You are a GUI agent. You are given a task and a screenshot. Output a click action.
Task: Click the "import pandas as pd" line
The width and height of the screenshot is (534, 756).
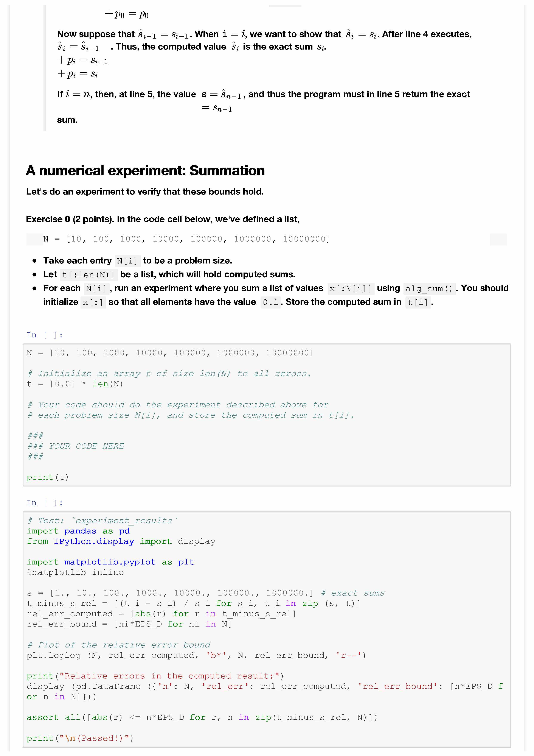click(78, 531)
